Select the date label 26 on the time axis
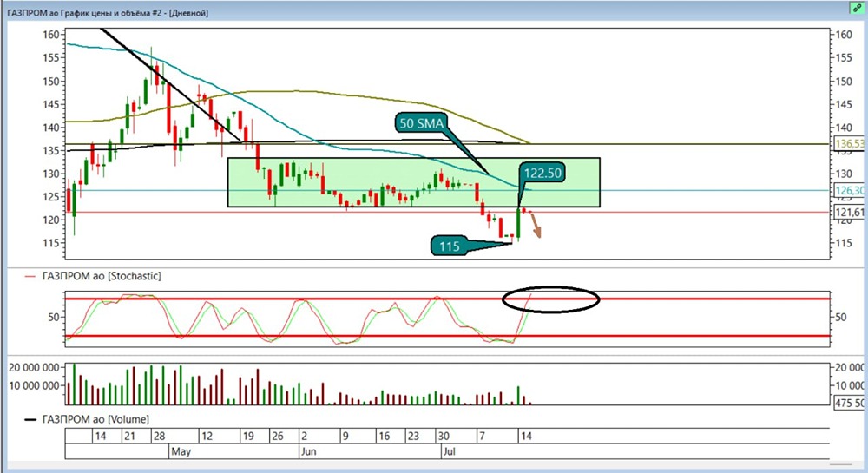This screenshot has height=473, width=868. [278, 436]
